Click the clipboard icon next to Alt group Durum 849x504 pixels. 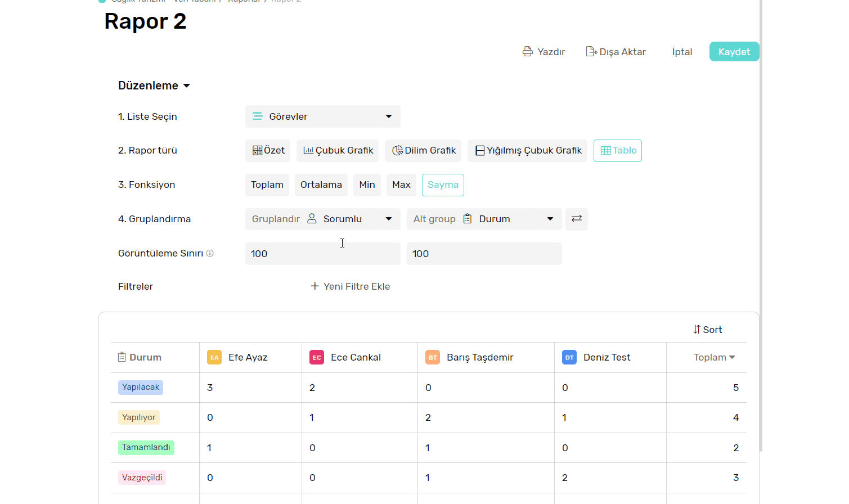coord(468,219)
